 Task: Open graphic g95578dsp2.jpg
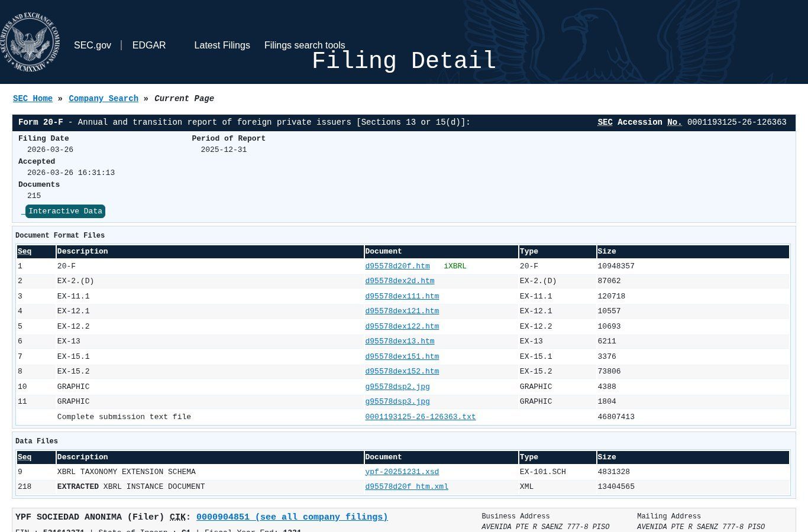click(x=397, y=387)
